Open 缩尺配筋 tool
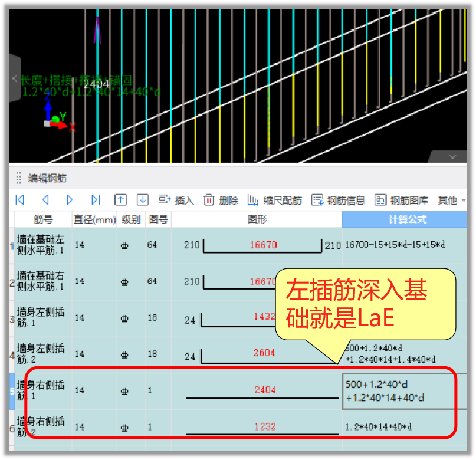 [274, 201]
